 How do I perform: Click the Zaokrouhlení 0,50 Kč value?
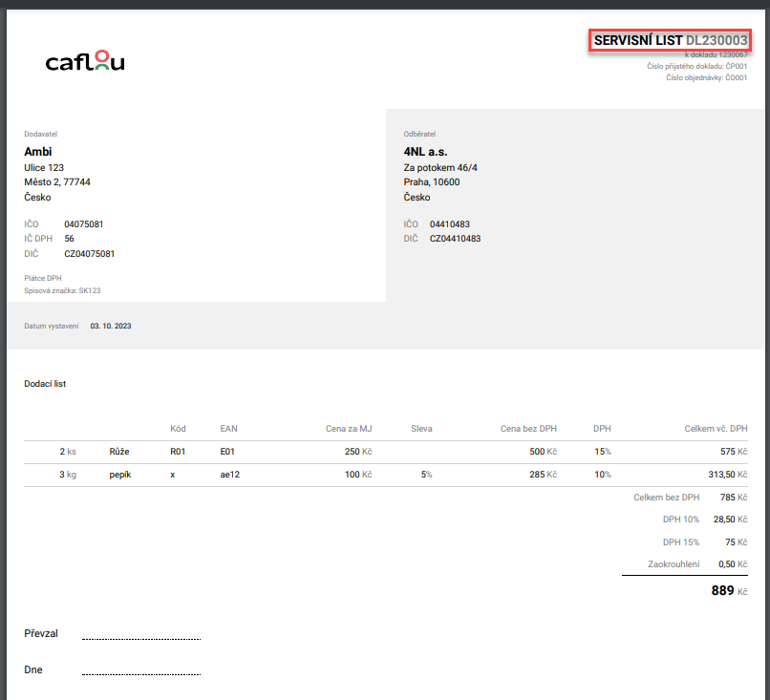(731, 563)
